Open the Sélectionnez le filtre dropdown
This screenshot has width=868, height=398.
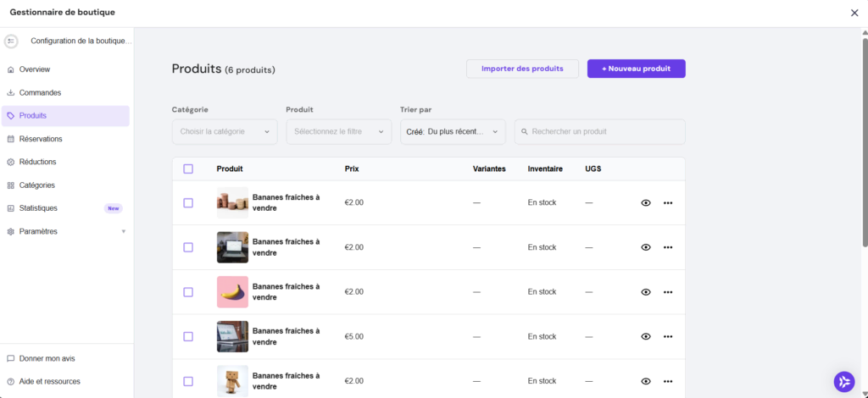(x=338, y=131)
